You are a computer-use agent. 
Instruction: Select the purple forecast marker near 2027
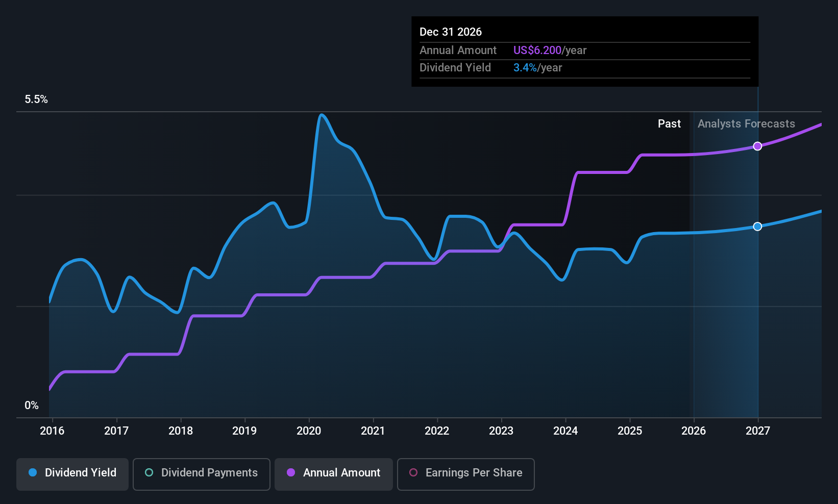coord(757,146)
